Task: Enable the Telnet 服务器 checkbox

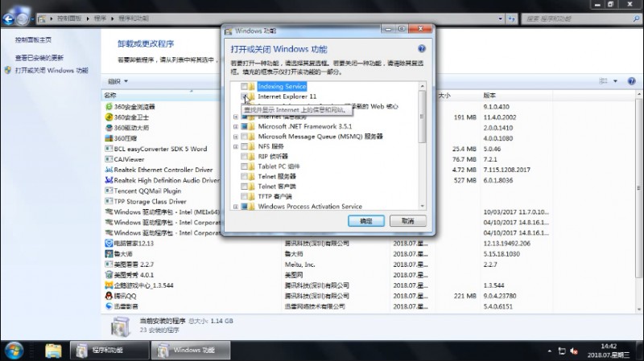Action: point(244,176)
